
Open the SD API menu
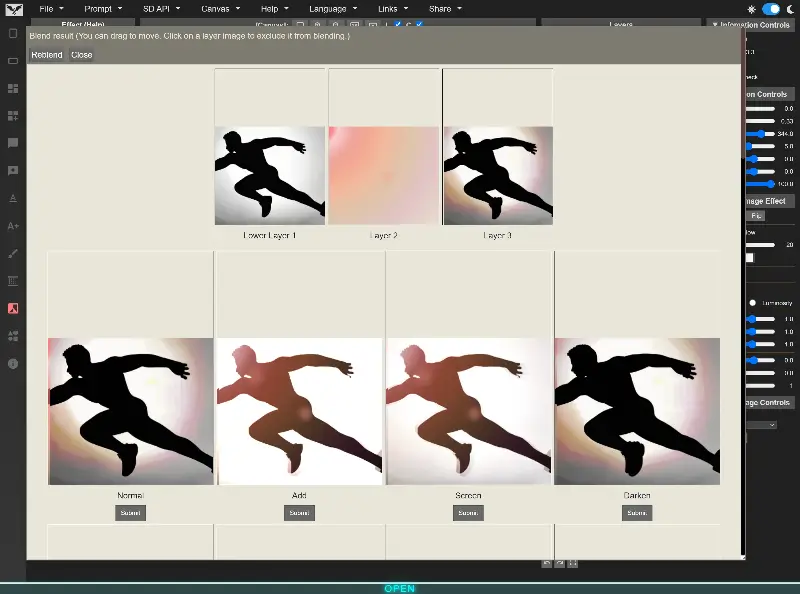(160, 8)
